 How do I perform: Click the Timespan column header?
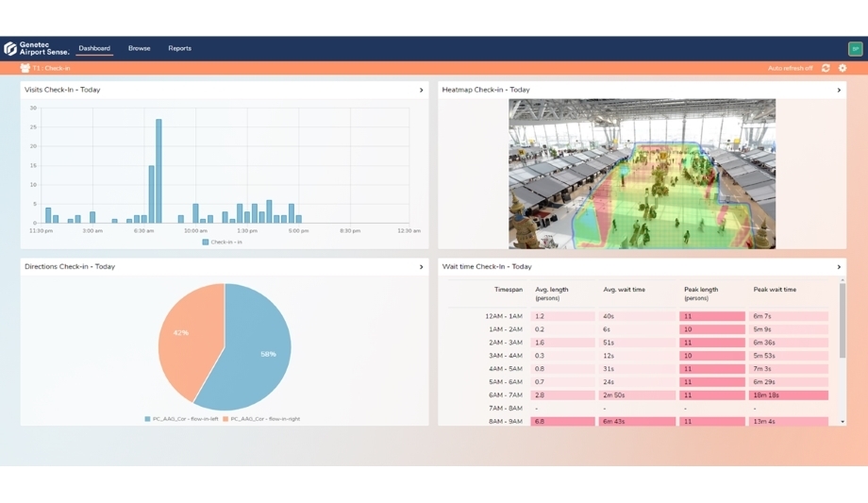509,290
